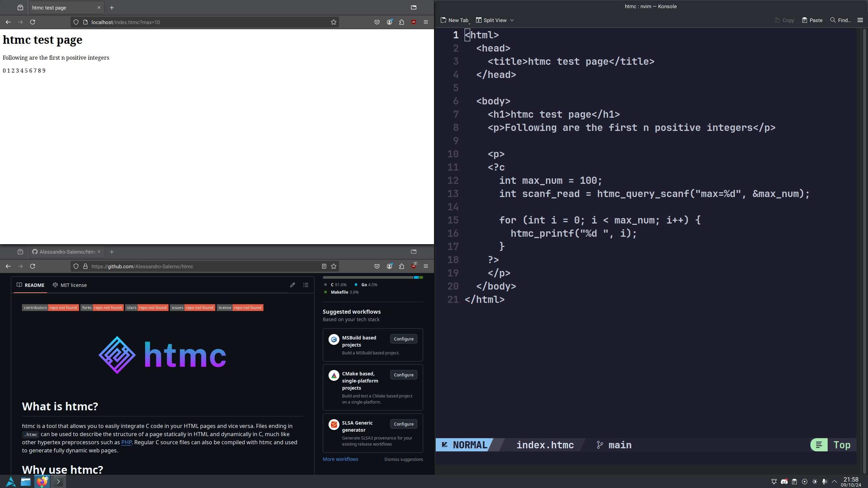Bookmark the localhost page with star icon

[x=334, y=22]
